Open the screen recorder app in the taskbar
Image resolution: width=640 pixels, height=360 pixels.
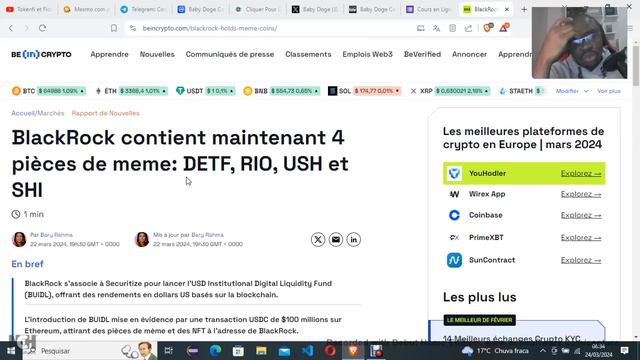coord(376,351)
